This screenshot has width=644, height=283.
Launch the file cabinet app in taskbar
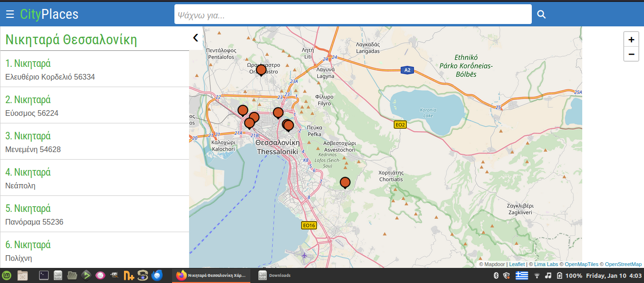58,275
